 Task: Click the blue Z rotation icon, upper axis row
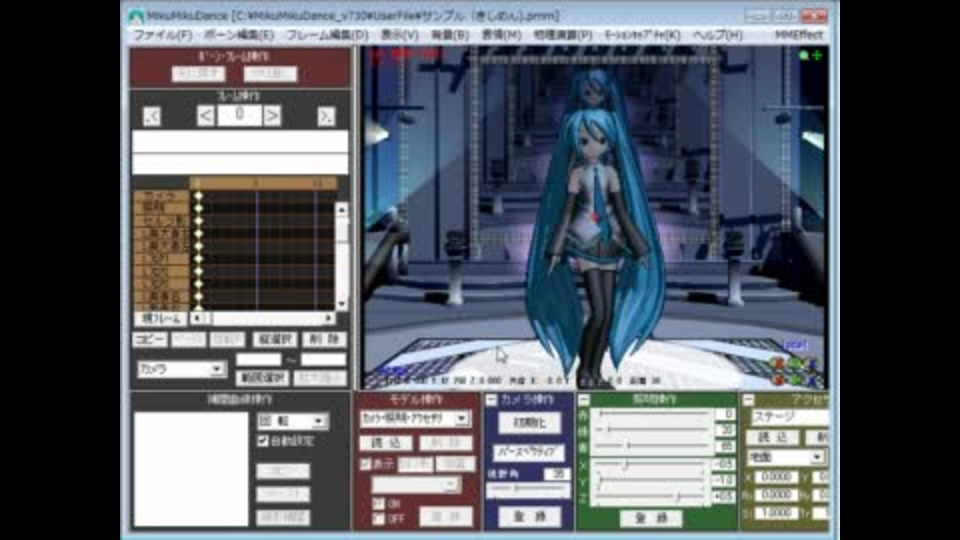(x=812, y=363)
